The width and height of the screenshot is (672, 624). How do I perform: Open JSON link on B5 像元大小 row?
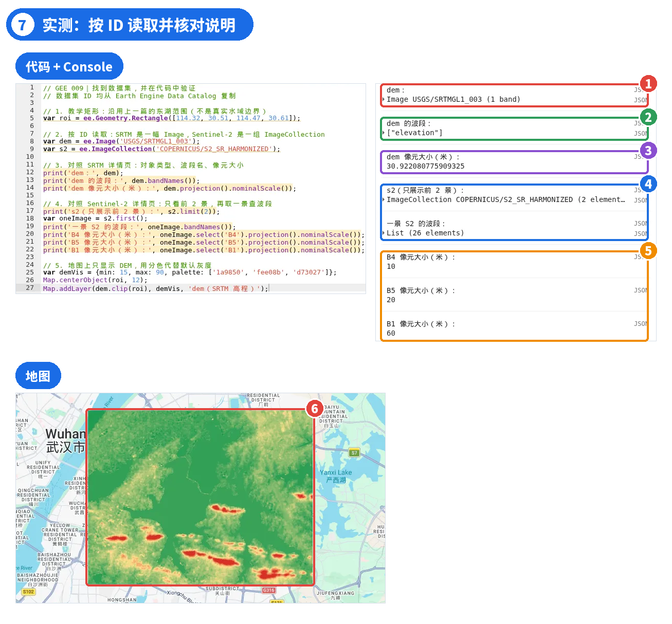640,290
